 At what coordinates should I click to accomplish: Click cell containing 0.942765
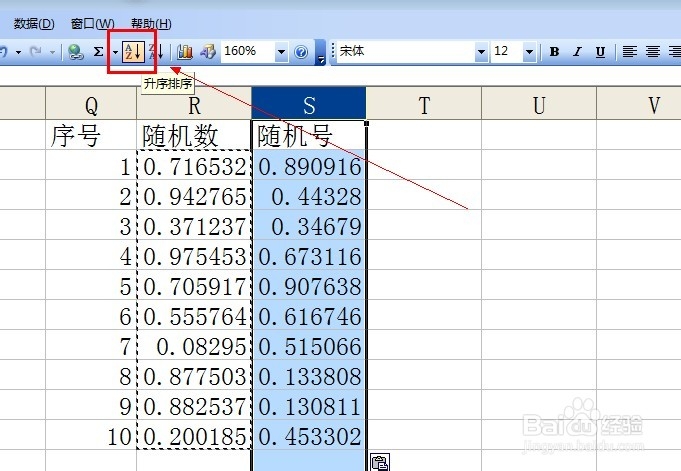click(x=194, y=196)
